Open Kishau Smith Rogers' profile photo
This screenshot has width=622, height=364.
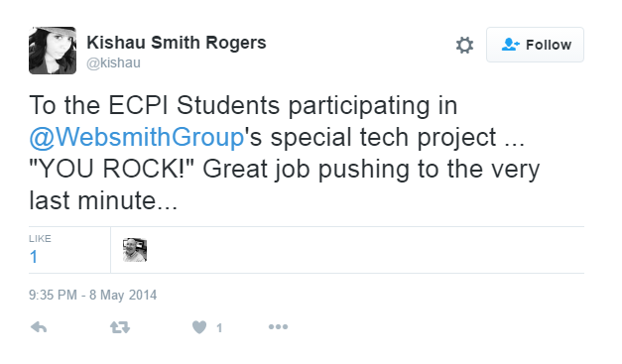(x=53, y=51)
